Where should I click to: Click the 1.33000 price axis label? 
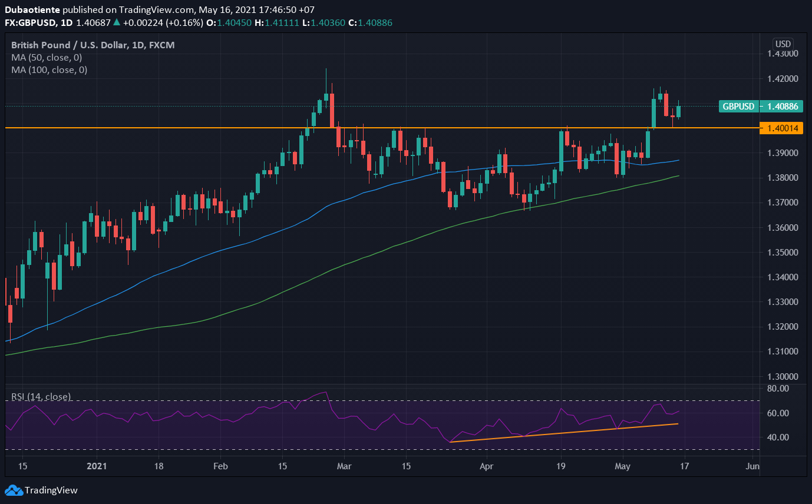click(783, 302)
